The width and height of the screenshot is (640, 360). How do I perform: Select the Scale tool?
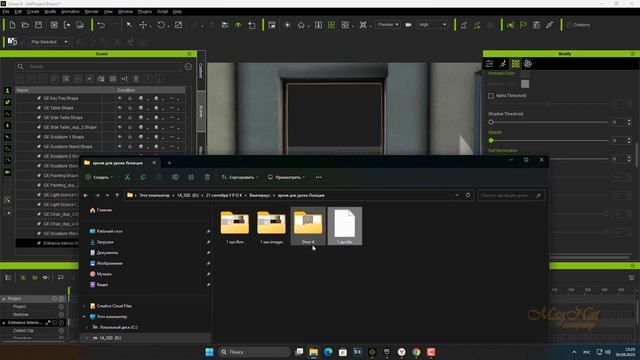pyautogui.click(x=178, y=25)
